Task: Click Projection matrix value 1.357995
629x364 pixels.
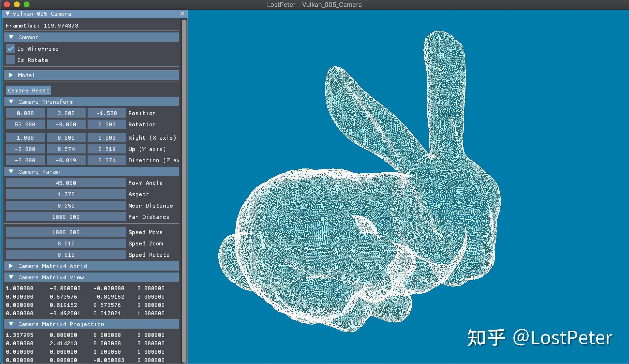Action: tap(19, 335)
